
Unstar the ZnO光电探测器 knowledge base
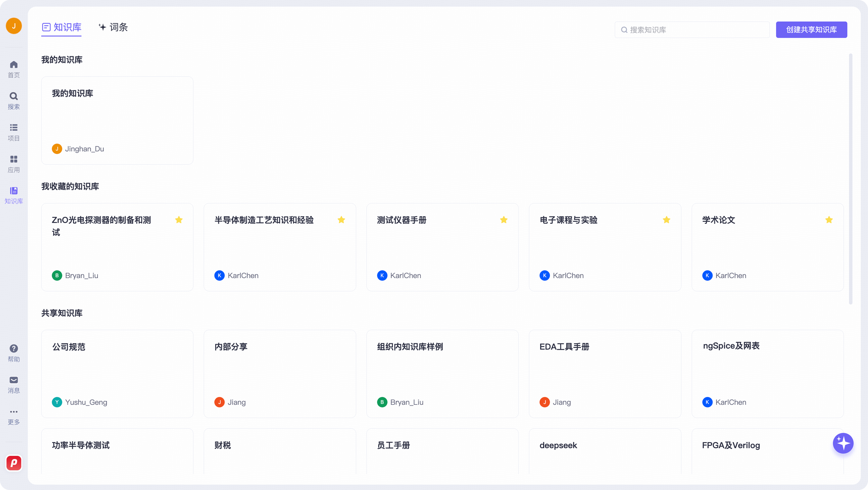(179, 220)
